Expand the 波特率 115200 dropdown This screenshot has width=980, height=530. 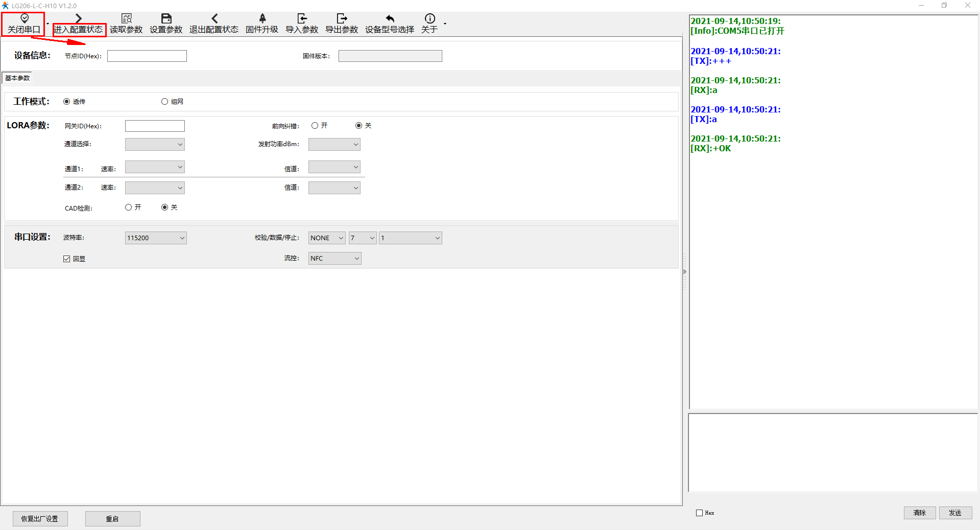[x=156, y=238]
